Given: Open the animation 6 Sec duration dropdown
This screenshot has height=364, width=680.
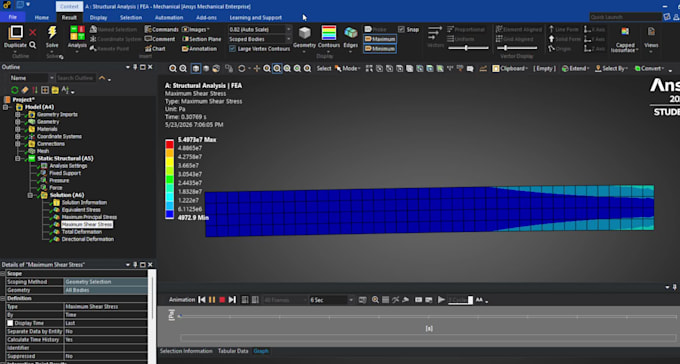Looking at the screenshot, I should (351, 300).
